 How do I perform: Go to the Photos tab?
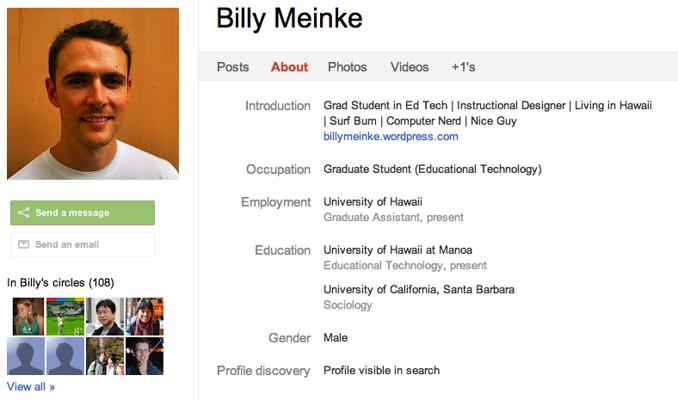[347, 67]
